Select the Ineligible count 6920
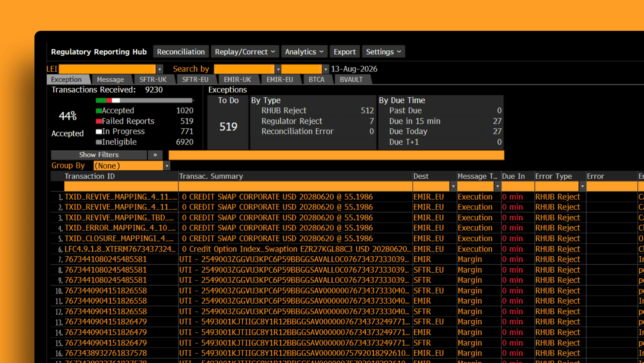The height and width of the screenshot is (363, 644). (x=185, y=142)
